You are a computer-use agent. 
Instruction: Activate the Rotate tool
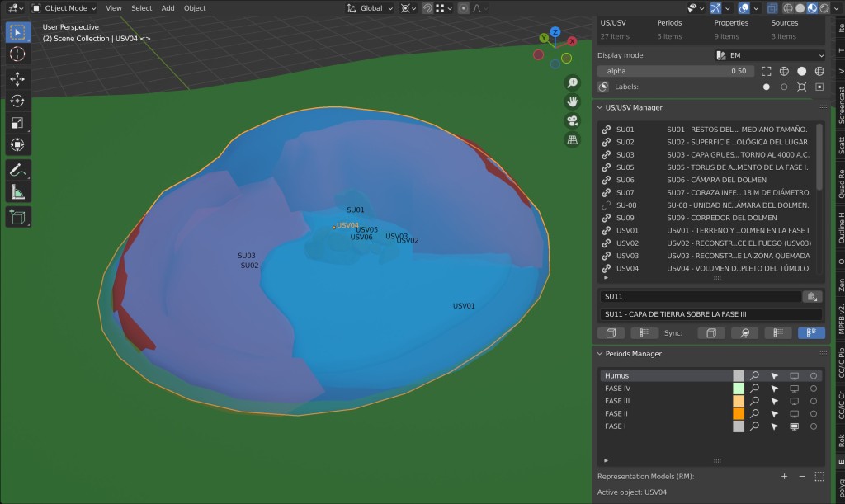17,101
